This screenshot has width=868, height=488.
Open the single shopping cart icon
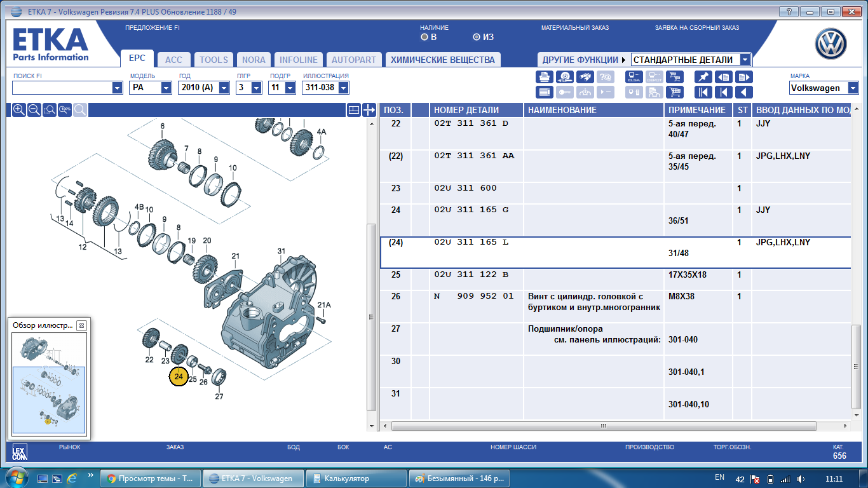(675, 92)
